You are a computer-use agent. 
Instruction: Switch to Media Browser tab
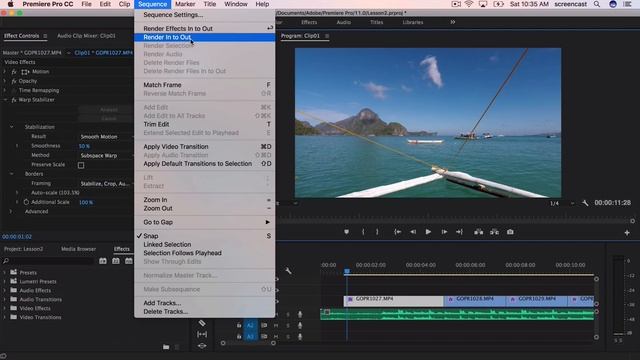(x=78, y=249)
